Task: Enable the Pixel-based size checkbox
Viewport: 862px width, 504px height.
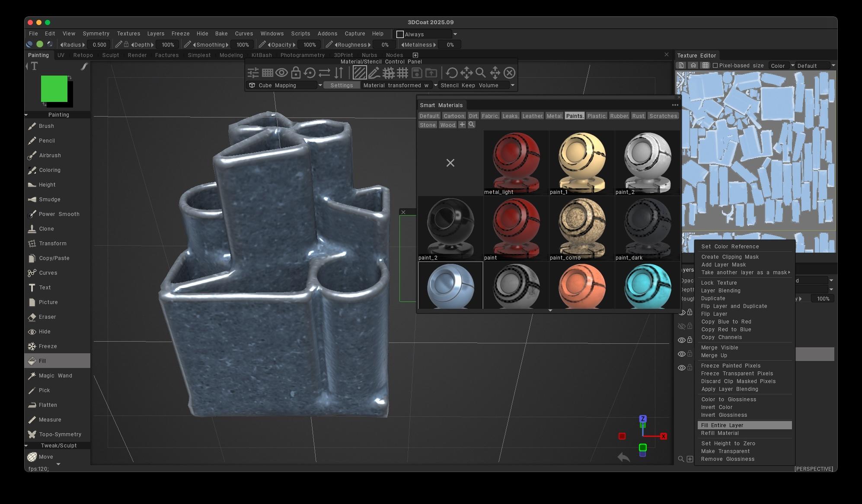Action: tap(715, 66)
